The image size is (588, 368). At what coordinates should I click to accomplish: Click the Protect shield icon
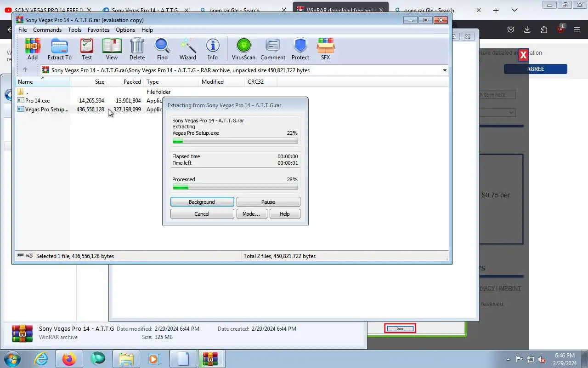tap(300, 49)
